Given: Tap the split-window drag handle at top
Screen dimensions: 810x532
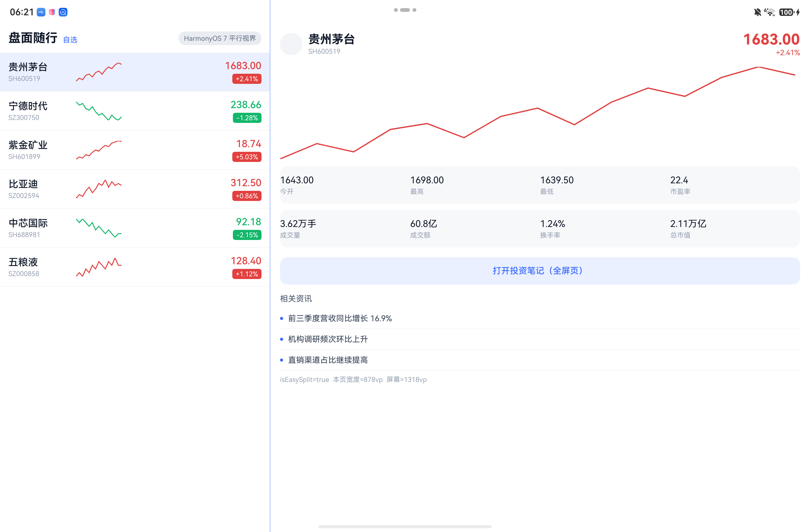Looking at the screenshot, I should [405, 10].
